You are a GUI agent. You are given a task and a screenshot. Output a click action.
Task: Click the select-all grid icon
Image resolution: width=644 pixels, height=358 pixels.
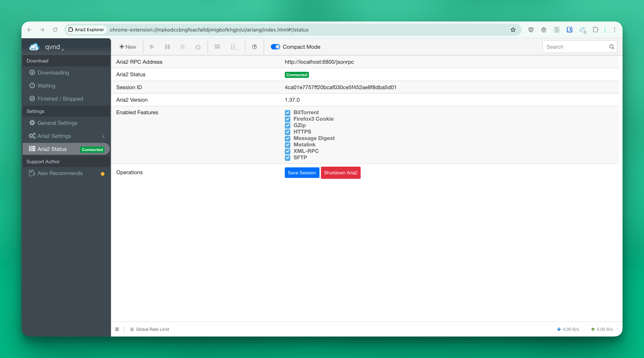[x=217, y=47]
